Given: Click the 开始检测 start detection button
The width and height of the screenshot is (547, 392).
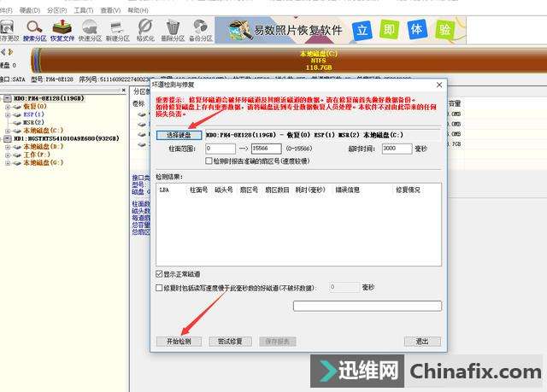Looking at the screenshot, I should click(179, 342).
